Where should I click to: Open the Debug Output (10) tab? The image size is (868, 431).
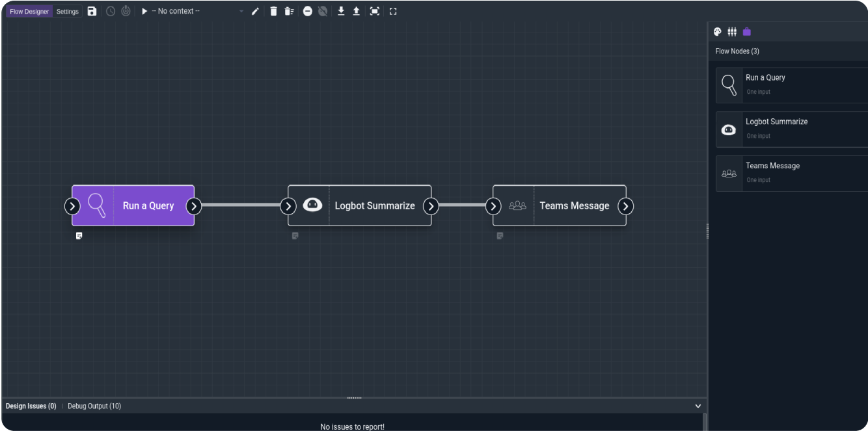pos(94,406)
